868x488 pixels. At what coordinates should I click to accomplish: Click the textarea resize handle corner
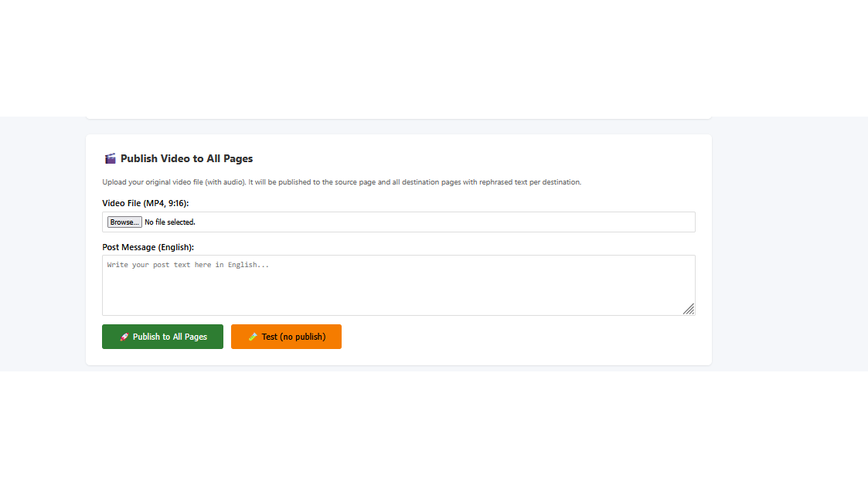pos(689,309)
